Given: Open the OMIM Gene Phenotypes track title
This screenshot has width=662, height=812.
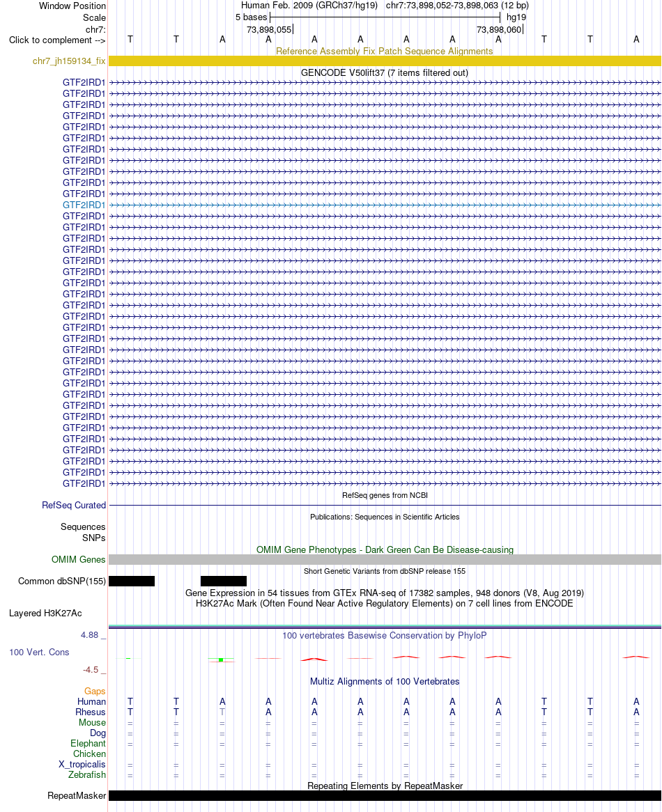Looking at the screenshot, I should 385,550.
